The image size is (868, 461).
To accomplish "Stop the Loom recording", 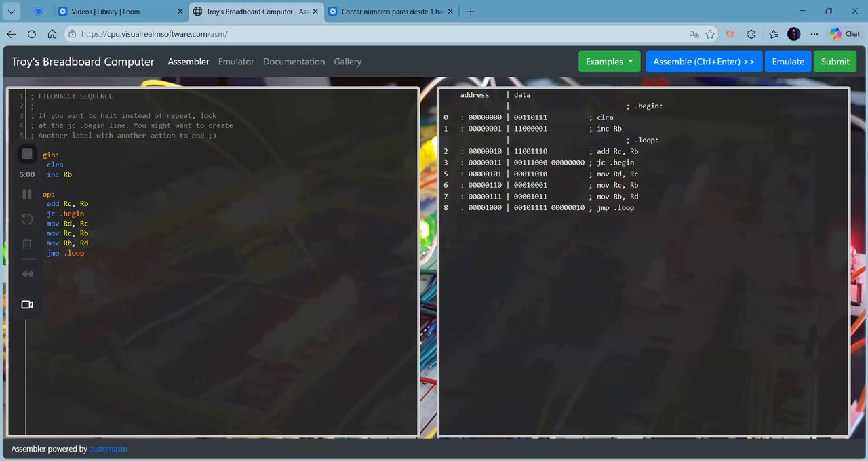I will click(27, 154).
